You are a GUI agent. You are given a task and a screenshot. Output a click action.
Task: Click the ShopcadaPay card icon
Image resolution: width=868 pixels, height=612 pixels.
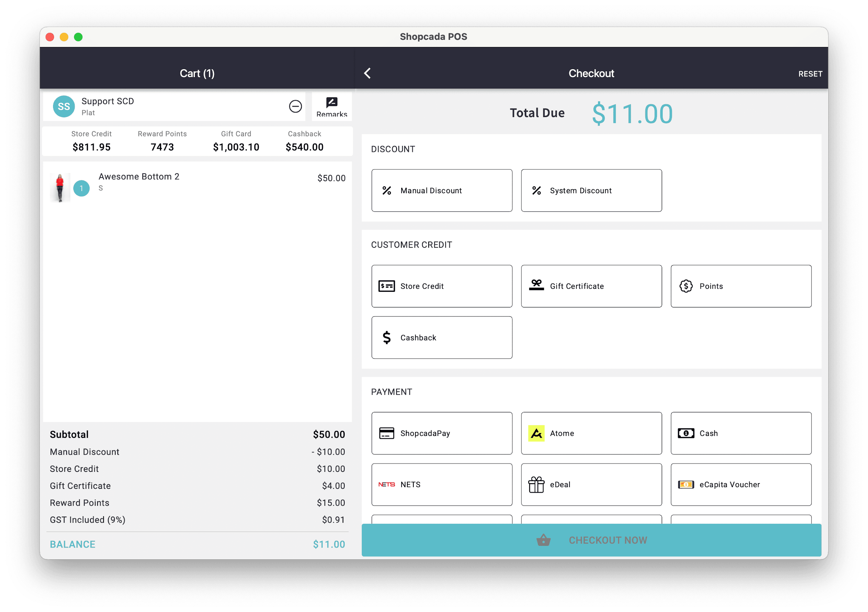tap(386, 433)
